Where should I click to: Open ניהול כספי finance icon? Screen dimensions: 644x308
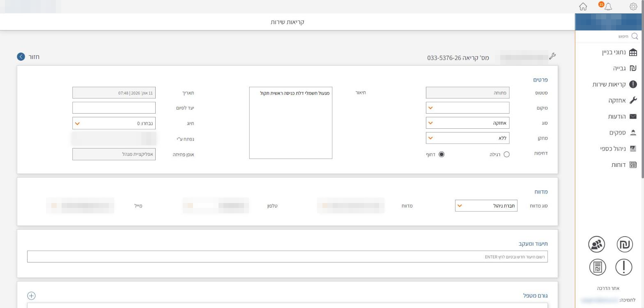(x=633, y=148)
